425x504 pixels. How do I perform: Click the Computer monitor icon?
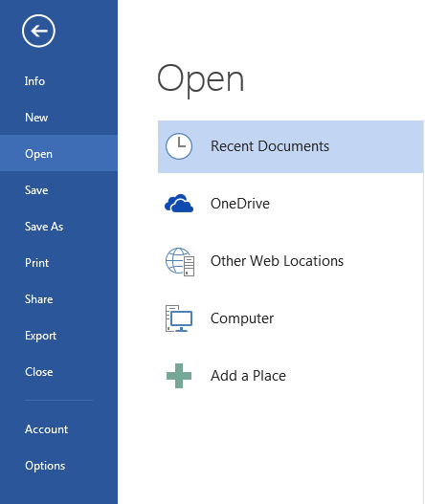click(179, 318)
